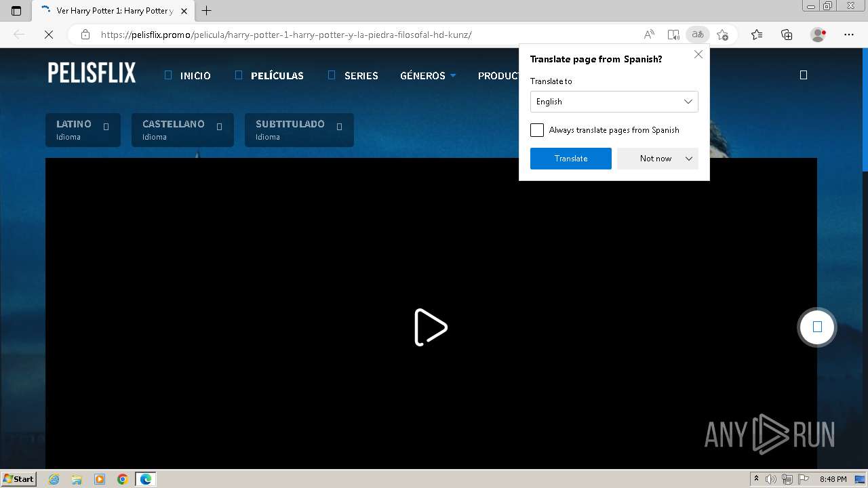This screenshot has width=868, height=488.
Task: Click the volume icon in system tray
Action: click(771, 479)
